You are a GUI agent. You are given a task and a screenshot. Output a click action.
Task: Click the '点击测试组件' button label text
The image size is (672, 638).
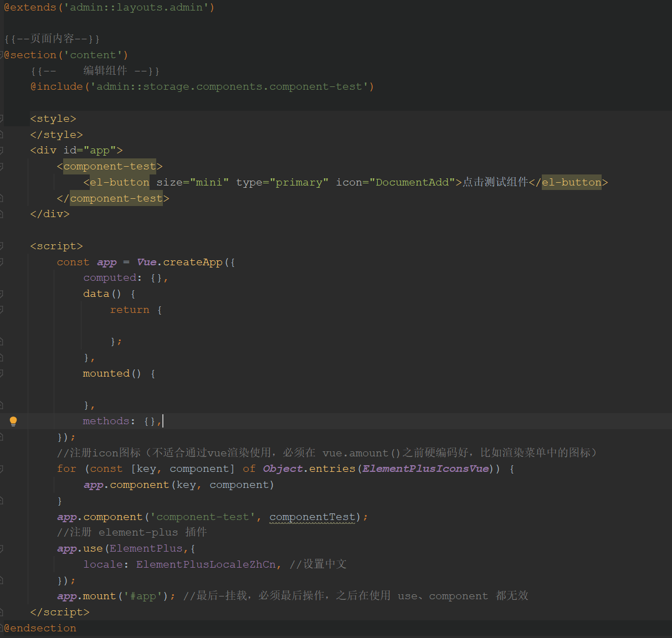pyautogui.click(x=495, y=183)
